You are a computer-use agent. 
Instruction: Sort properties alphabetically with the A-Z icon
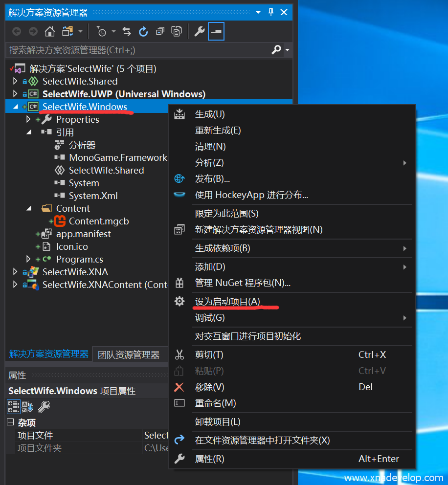point(27,406)
